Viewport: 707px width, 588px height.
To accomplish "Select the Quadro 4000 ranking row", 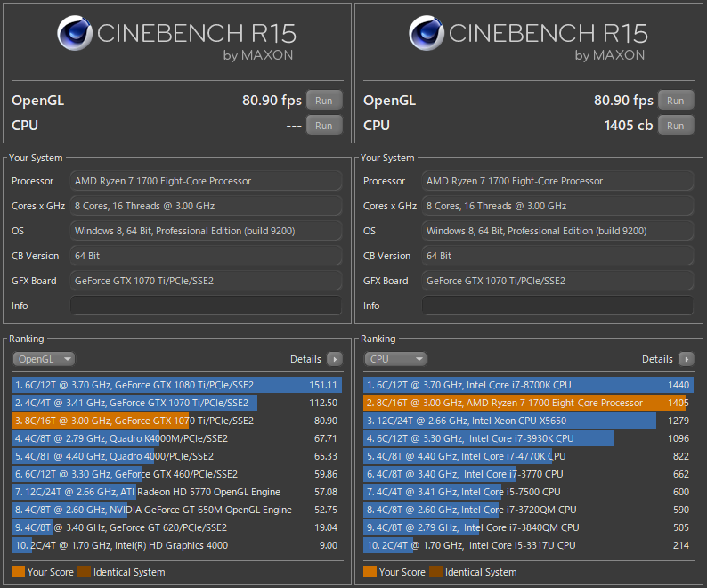I will [176, 456].
